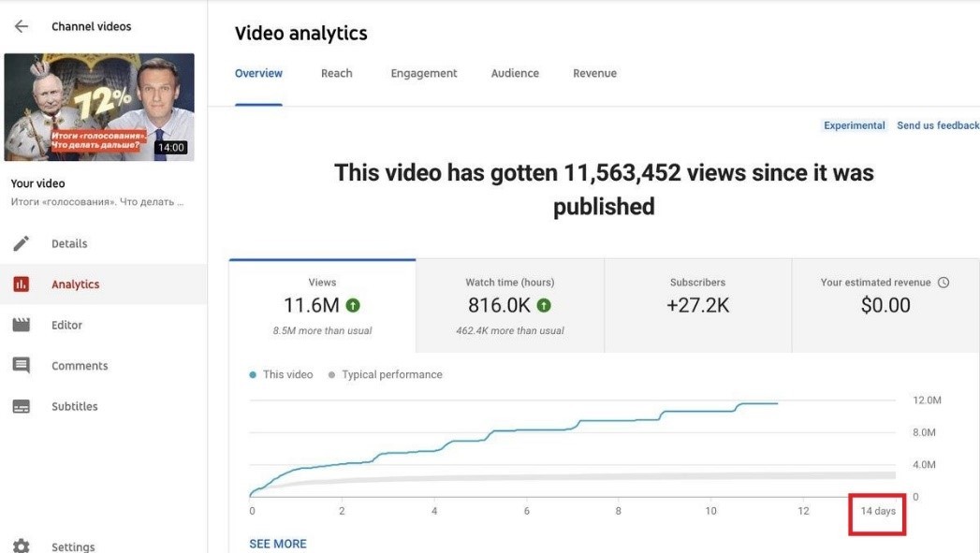Switch to the Reach tab

336,74
